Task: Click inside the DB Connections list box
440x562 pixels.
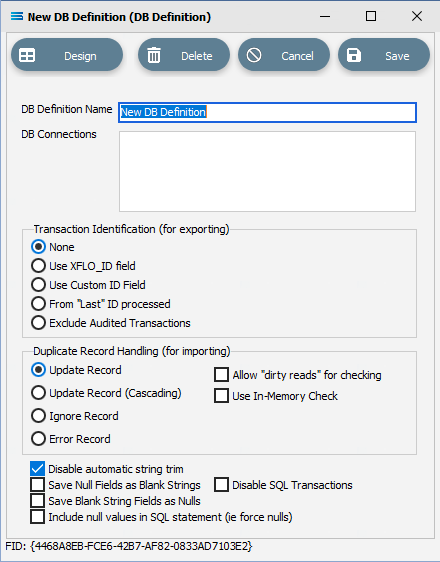Action: tap(267, 171)
